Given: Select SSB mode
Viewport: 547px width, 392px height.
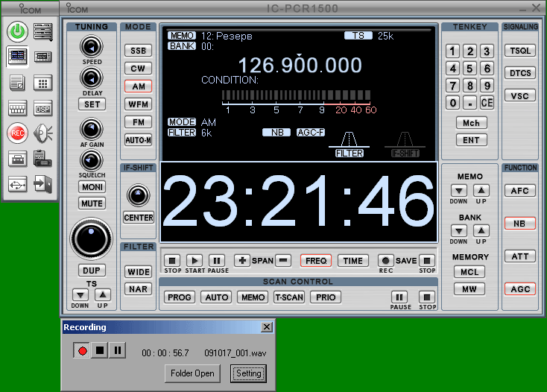Looking at the screenshot, I should point(138,51).
